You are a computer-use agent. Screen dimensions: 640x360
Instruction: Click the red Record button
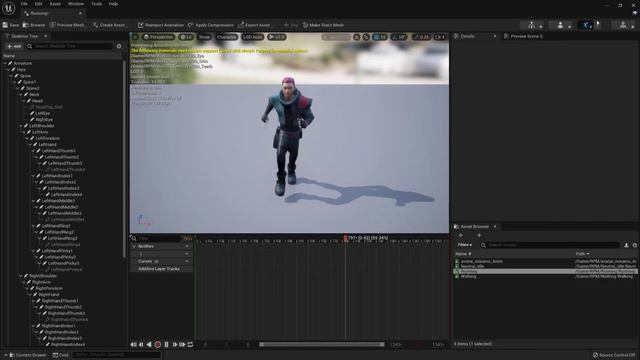[x=158, y=344]
